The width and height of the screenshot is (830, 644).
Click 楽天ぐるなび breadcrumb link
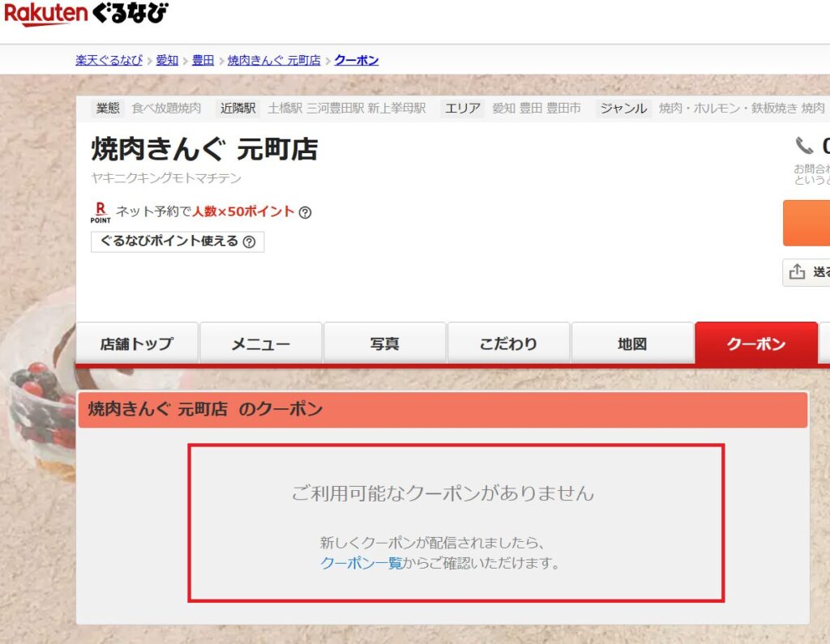(x=109, y=60)
